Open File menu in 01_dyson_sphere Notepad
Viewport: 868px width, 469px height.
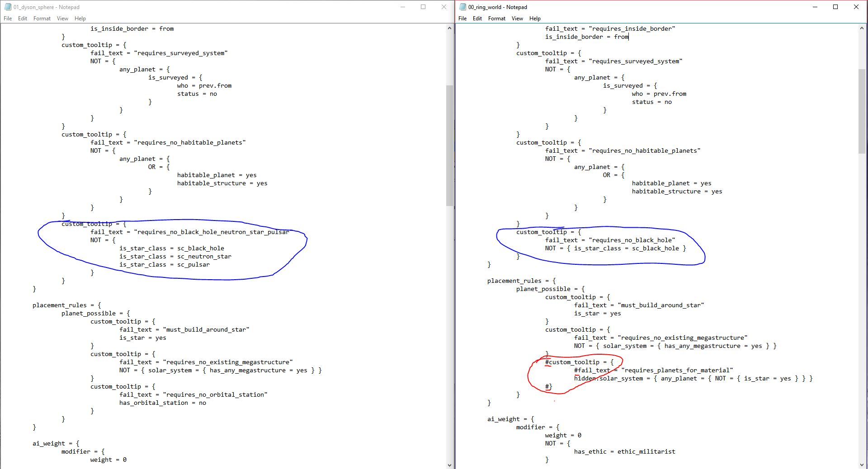click(8, 19)
